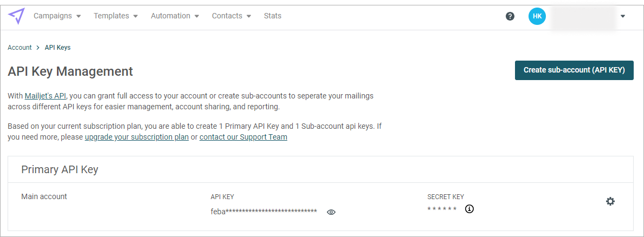Viewport: 644px width, 237px height.
Task: Click contact our Support Team link
Action: (x=243, y=137)
